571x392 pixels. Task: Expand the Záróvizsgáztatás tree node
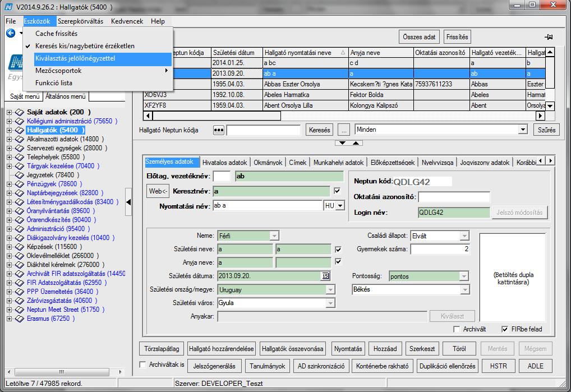9,301
